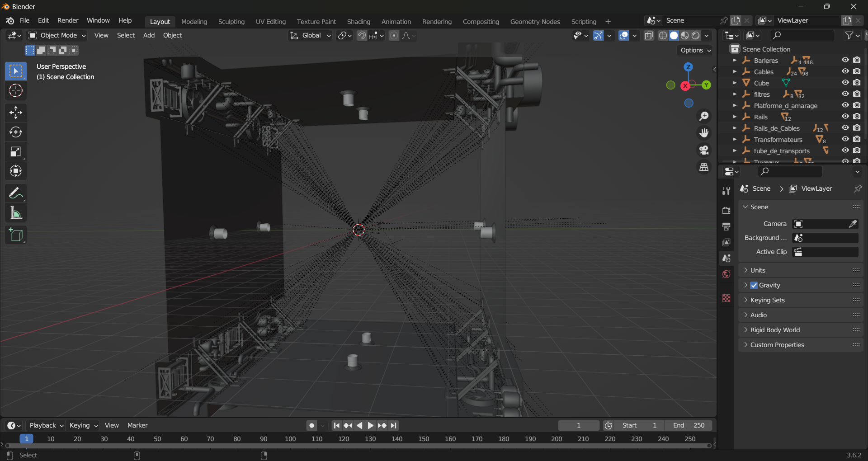Select the Move tool in the toolbar
This screenshot has width=868, height=461.
[16, 113]
